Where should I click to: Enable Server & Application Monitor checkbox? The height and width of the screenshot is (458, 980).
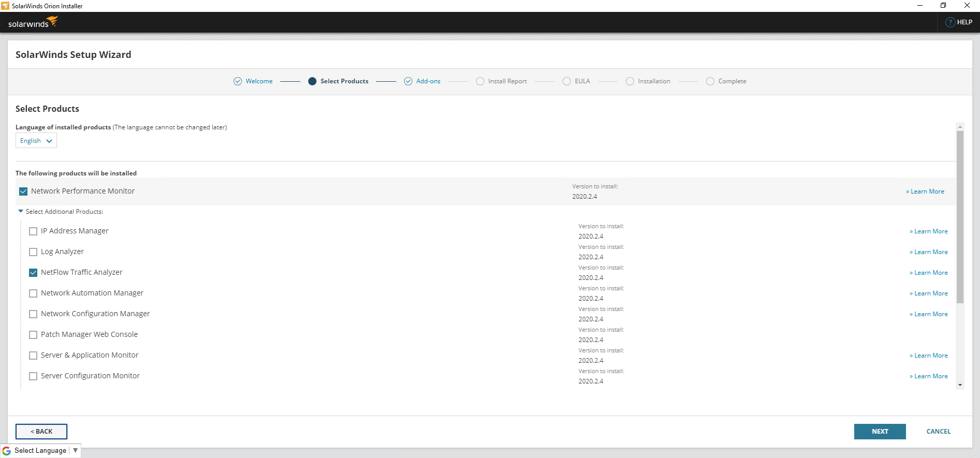pos(33,356)
